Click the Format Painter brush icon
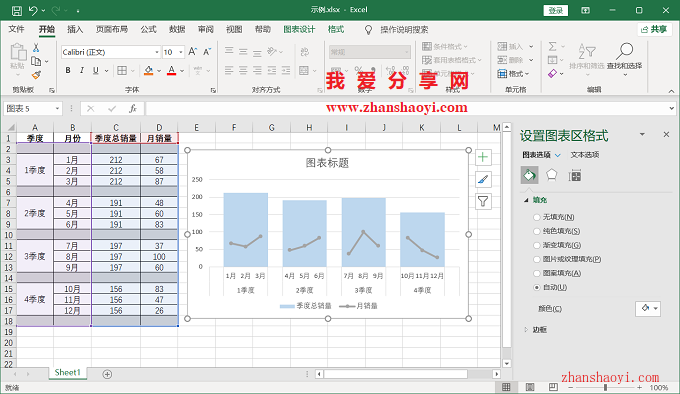680x394 pixels. (x=36, y=75)
